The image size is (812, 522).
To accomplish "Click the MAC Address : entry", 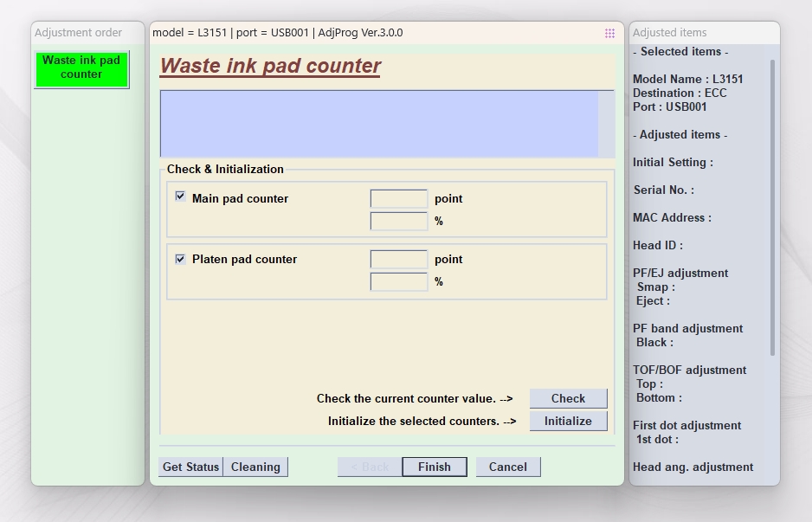I will point(672,218).
